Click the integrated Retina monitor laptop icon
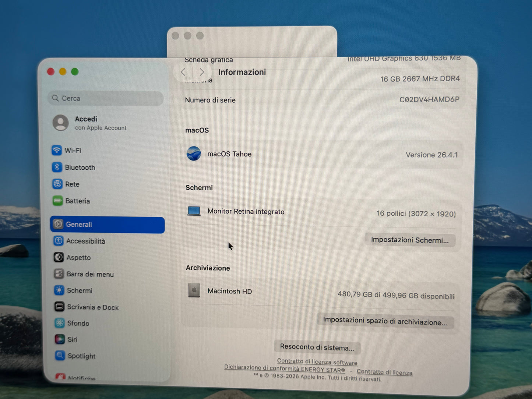 coord(194,211)
